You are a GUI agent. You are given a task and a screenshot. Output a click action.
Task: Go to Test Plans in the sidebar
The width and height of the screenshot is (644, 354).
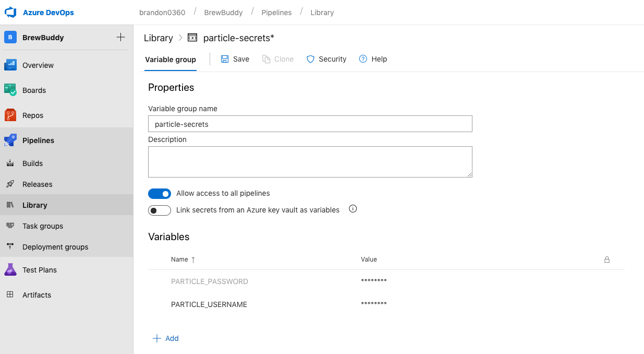click(x=40, y=270)
